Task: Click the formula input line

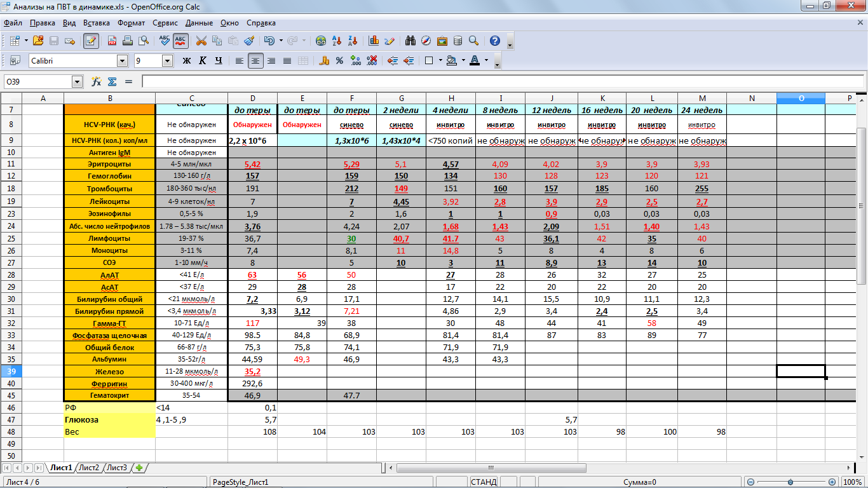Action: 503,82
